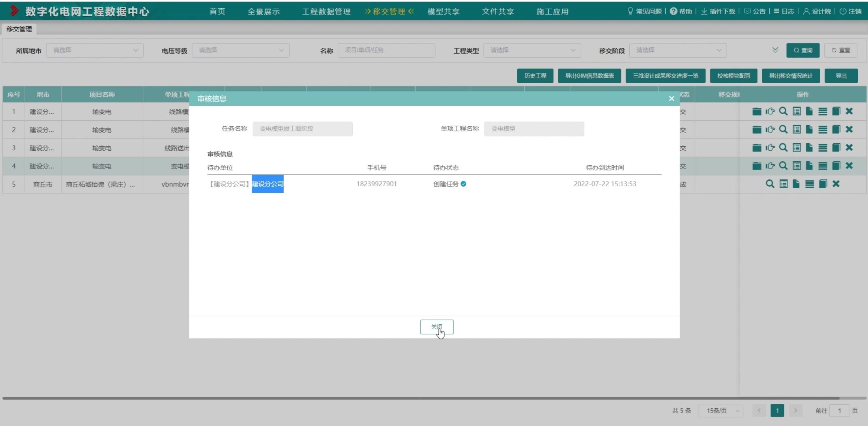Click the 导出移交情况统计 button
Viewport: 868px width, 426px height.
pos(791,76)
